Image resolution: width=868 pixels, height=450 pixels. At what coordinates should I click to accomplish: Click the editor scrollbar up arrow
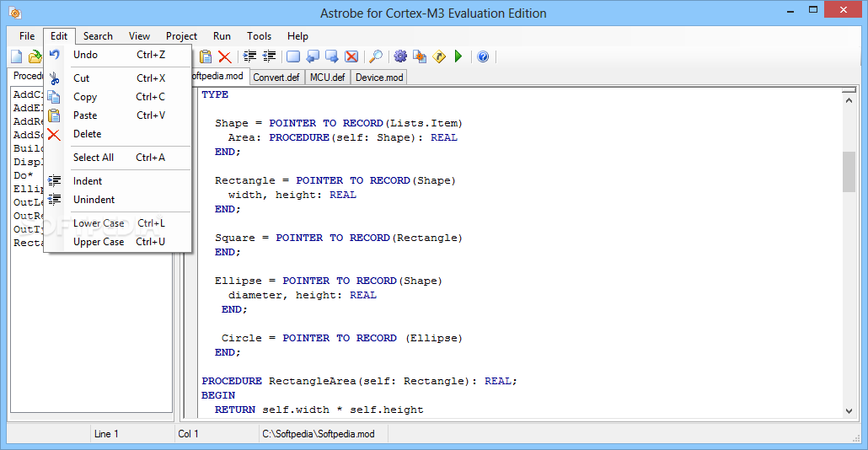(x=849, y=100)
